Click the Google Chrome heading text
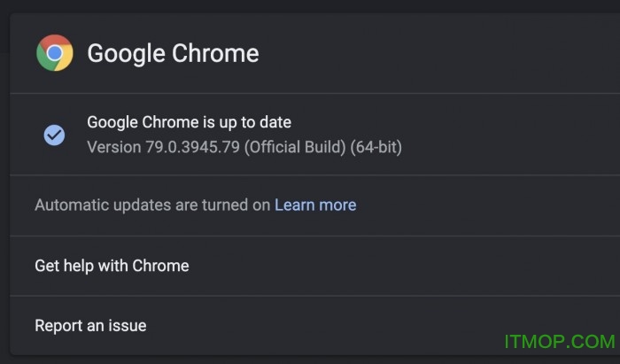This screenshot has width=620, height=364. 173,53
